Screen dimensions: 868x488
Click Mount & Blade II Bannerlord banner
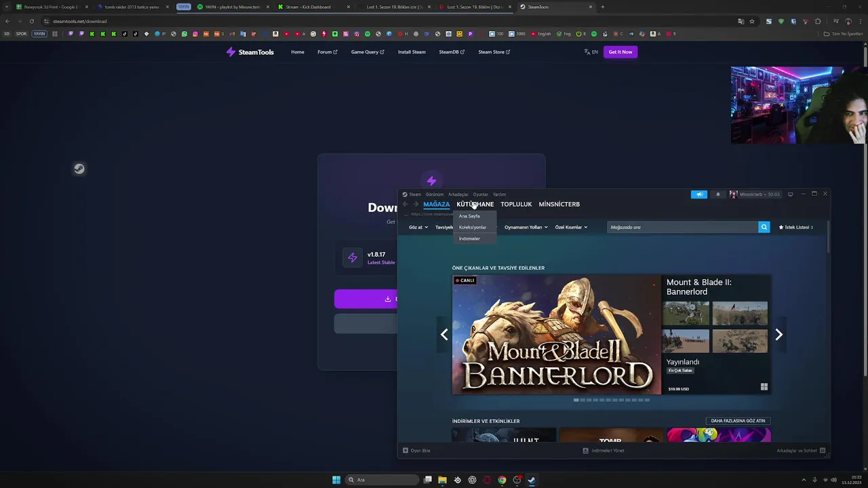(x=556, y=334)
